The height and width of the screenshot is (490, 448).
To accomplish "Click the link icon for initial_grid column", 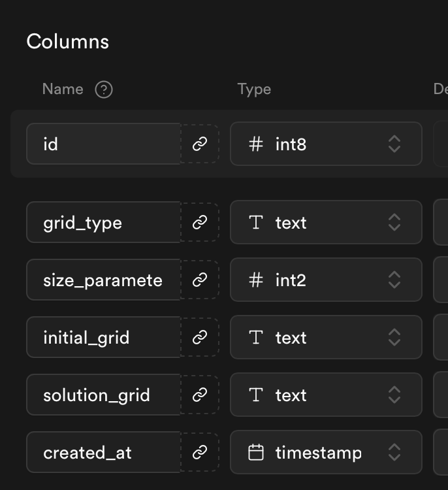I will [x=200, y=338].
